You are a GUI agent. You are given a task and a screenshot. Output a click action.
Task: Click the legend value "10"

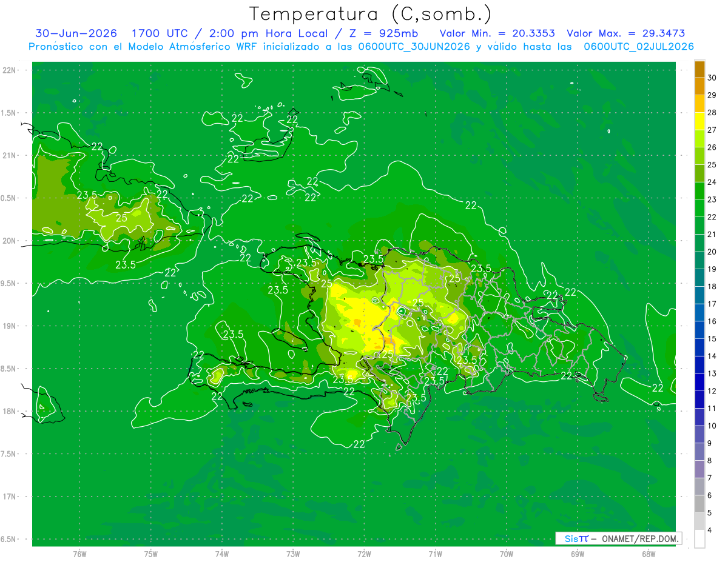point(712,426)
